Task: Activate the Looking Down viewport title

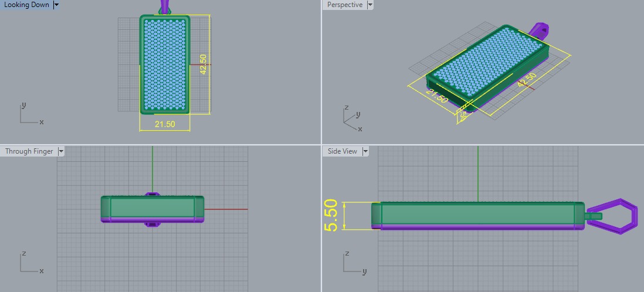Action: point(27,5)
